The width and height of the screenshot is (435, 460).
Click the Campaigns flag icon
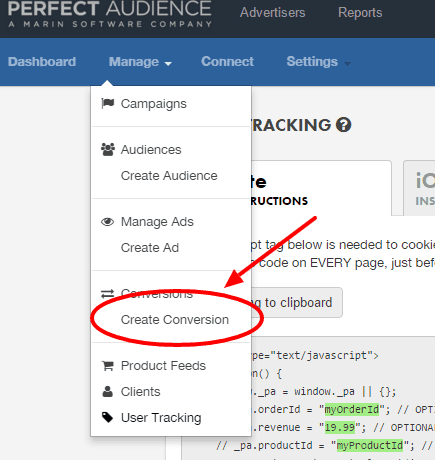tap(108, 103)
